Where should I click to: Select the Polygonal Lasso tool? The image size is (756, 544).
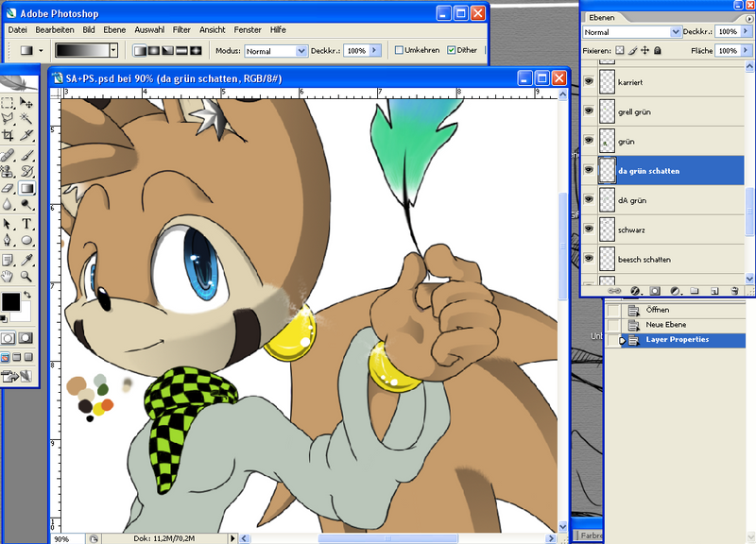8,119
